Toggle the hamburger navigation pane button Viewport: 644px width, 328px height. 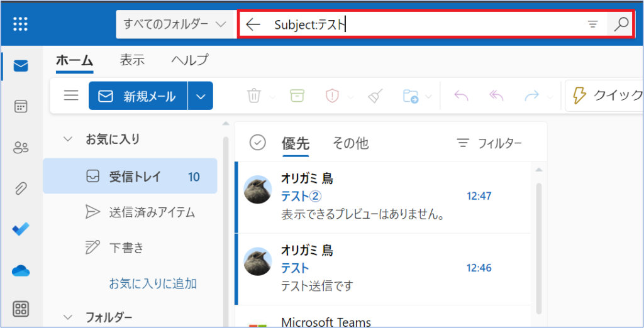(71, 96)
